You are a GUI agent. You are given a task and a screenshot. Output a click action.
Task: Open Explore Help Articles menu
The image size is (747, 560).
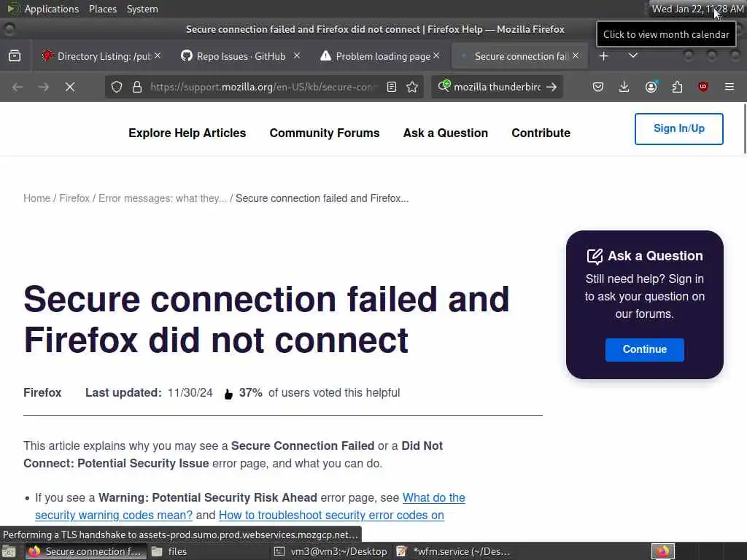(187, 133)
